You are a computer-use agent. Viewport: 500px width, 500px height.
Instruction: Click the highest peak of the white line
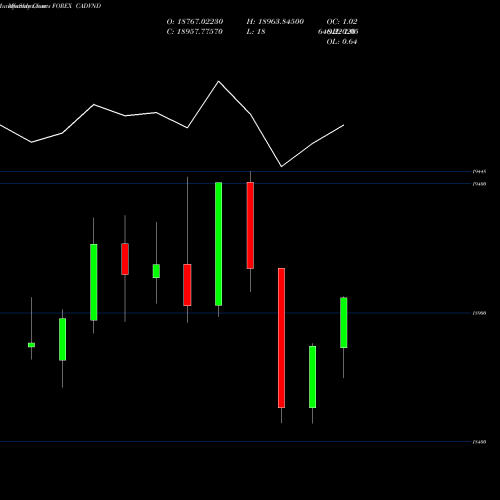click(219, 81)
